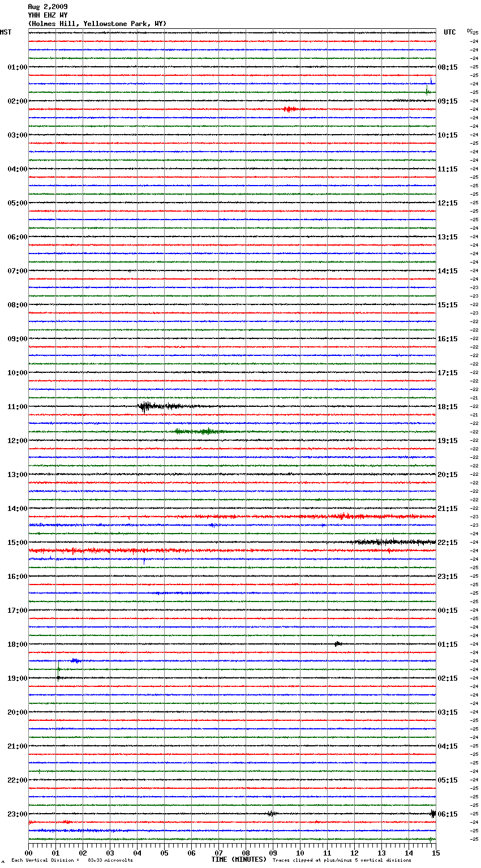This screenshot has height=868, width=481.
Task: Click minute tick label '10' on bottom axis
Action: tap(300, 853)
